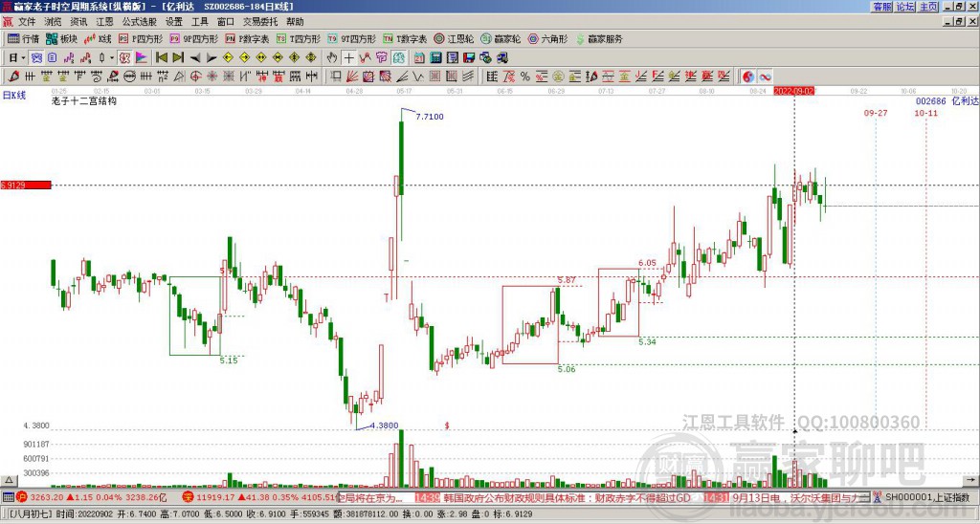Open the 帮助 menu

coord(295,22)
